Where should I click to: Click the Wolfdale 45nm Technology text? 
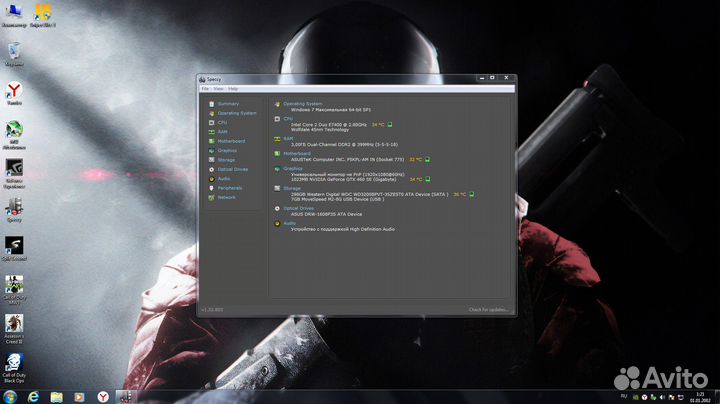[x=320, y=130]
